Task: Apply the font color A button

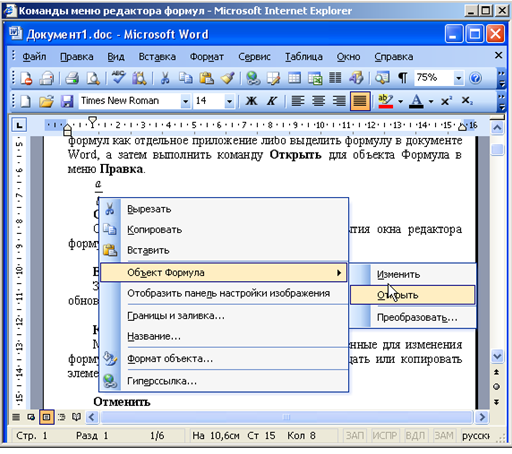Action: click(x=416, y=101)
